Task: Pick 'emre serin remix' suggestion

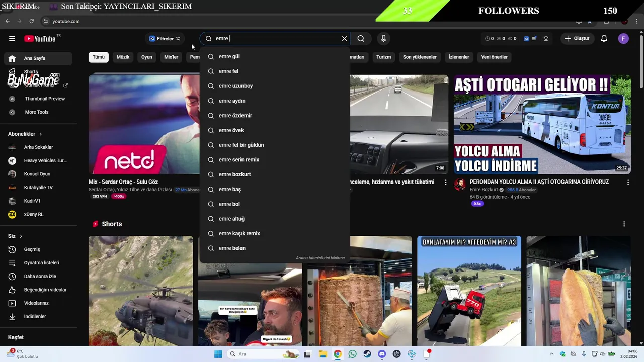Action: pyautogui.click(x=275, y=160)
